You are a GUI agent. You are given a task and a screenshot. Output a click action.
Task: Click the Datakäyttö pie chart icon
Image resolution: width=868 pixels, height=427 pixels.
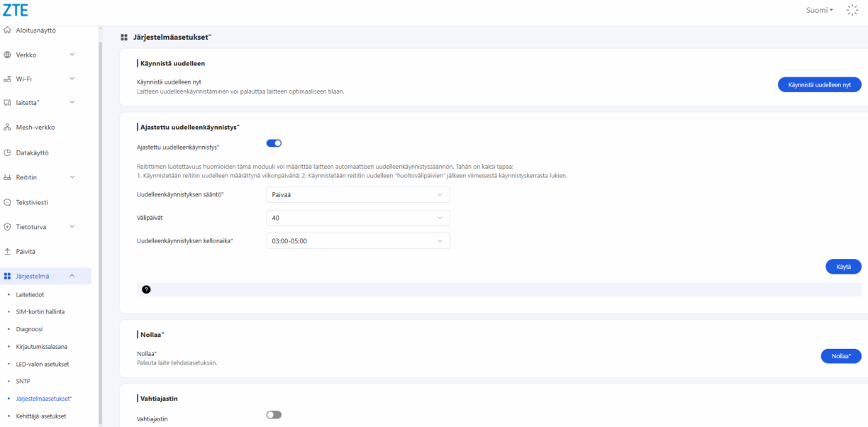click(8, 152)
